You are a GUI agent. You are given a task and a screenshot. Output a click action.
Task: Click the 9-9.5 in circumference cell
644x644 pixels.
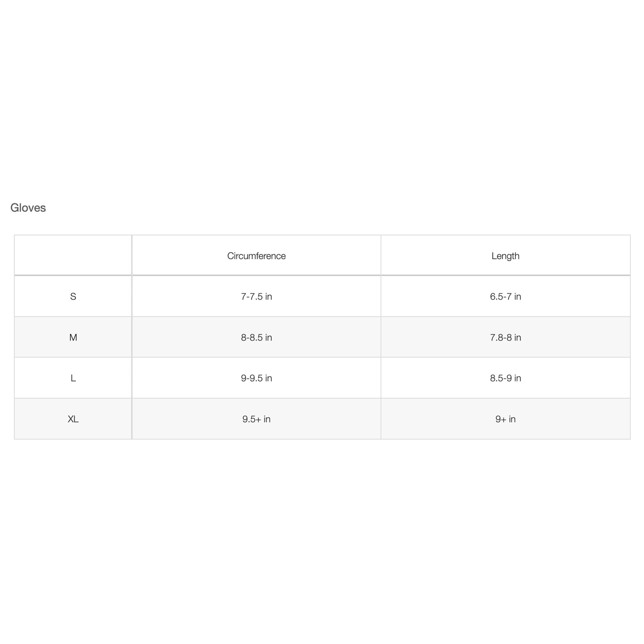[256, 378]
